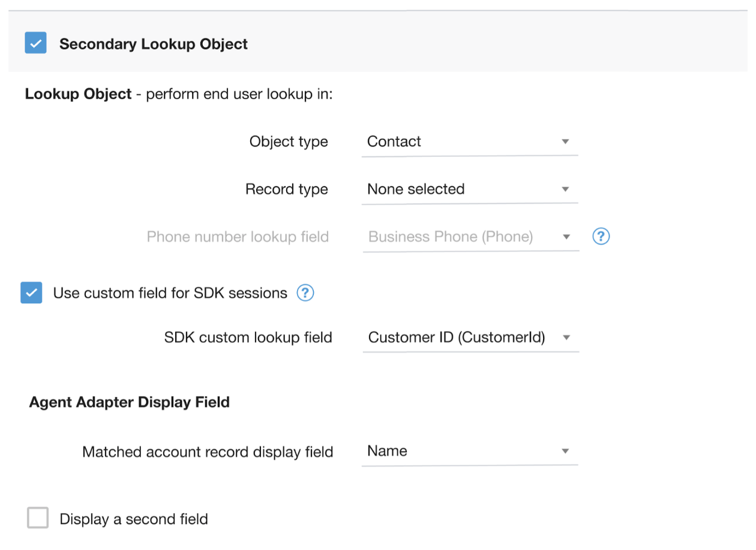Enable the Display a second field checkbox
Screen dimensions: 756x550
point(38,518)
